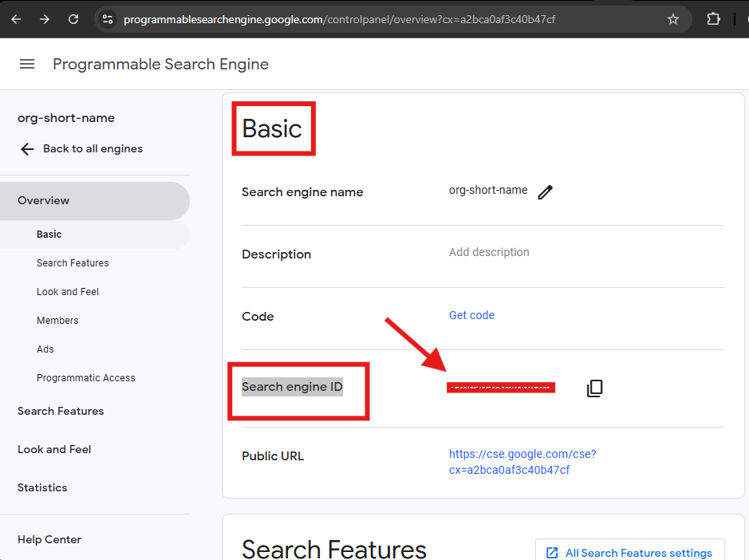Image resolution: width=749 pixels, height=560 pixels.
Task: Copy the Search engine ID
Action: point(595,388)
